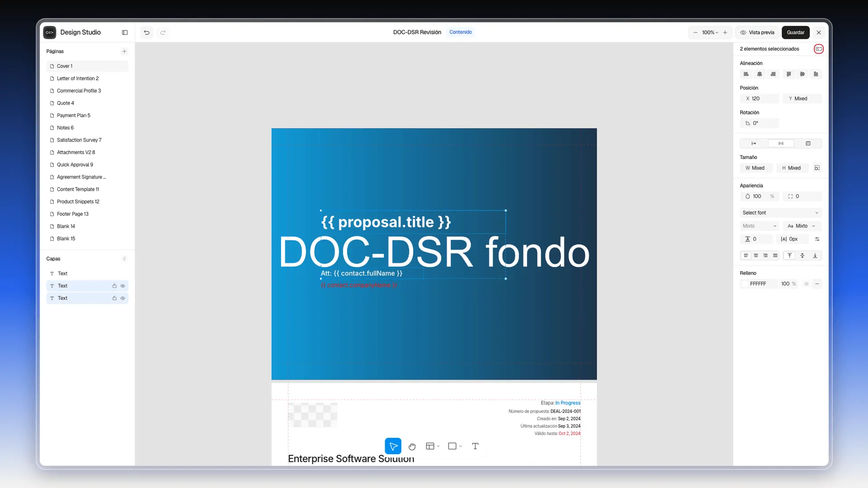Remove the fill with the minus icon
This screenshot has height=488, width=868.
(817, 284)
